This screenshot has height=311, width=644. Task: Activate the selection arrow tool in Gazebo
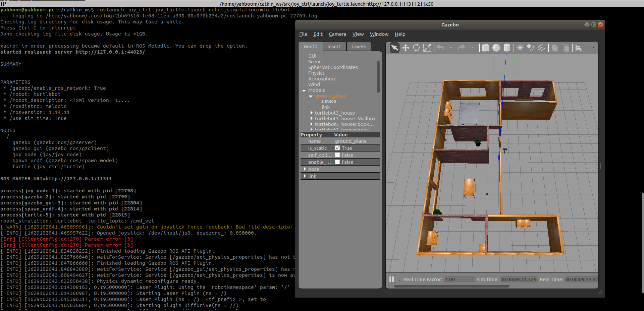[395, 48]
